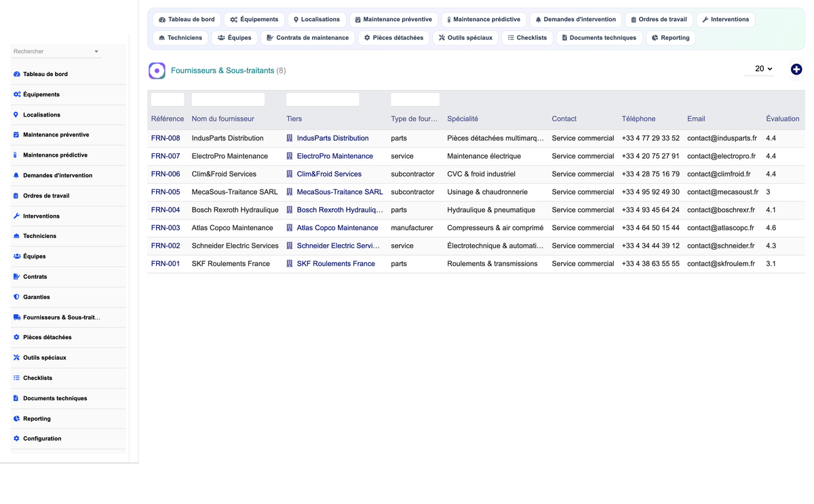Click the evaluation value 4.6
This screenshot has height=504, width=814.
click(x=771, y=228)
